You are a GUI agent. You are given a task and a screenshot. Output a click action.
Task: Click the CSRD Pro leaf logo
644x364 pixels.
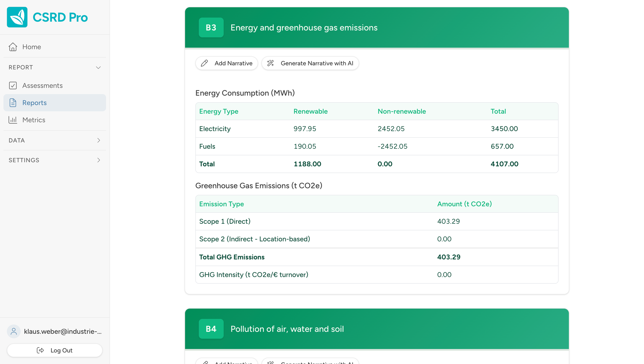[17, 17]
